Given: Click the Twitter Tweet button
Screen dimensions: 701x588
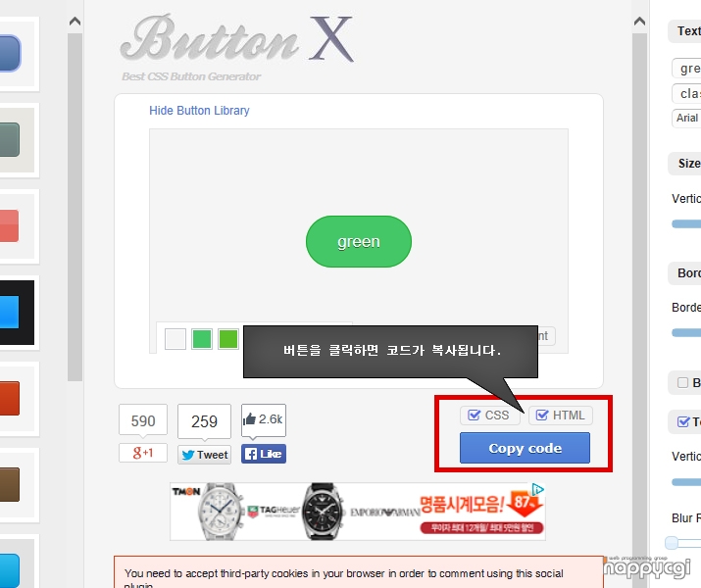Looking at the screenshot, I should (204, 455).
